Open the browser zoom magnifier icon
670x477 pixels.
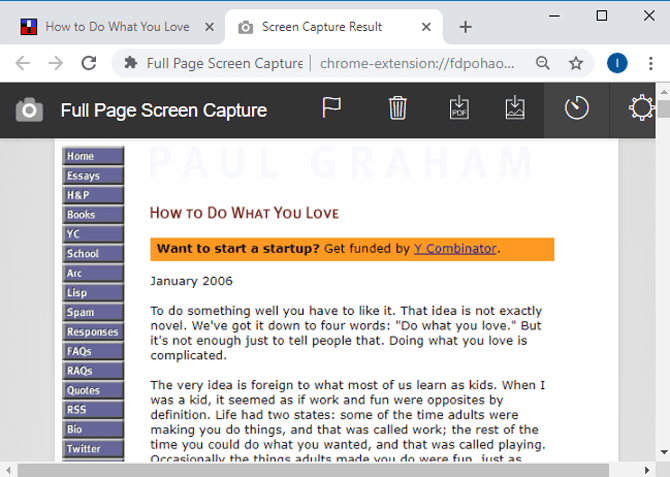[x=543, y=63]
